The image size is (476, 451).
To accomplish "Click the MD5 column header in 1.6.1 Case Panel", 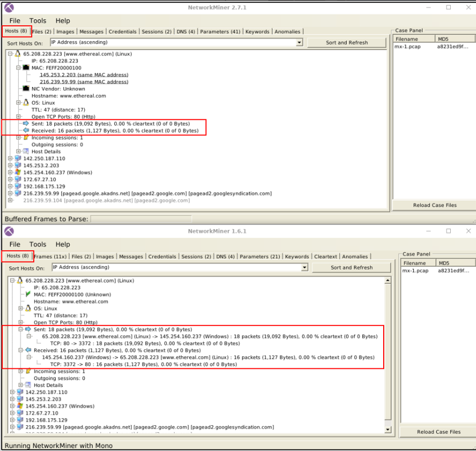I will (456, 263).
